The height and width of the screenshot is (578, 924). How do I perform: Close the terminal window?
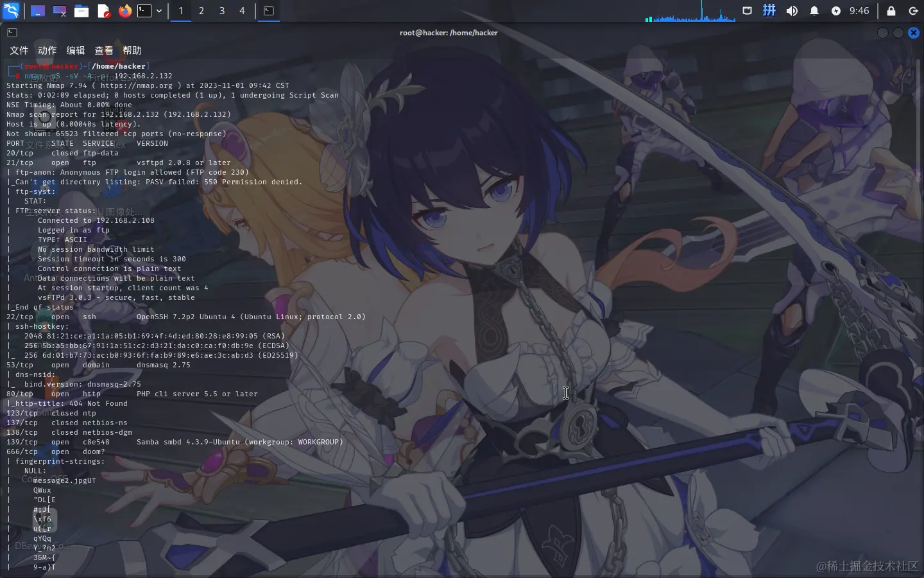pos(914,33)
